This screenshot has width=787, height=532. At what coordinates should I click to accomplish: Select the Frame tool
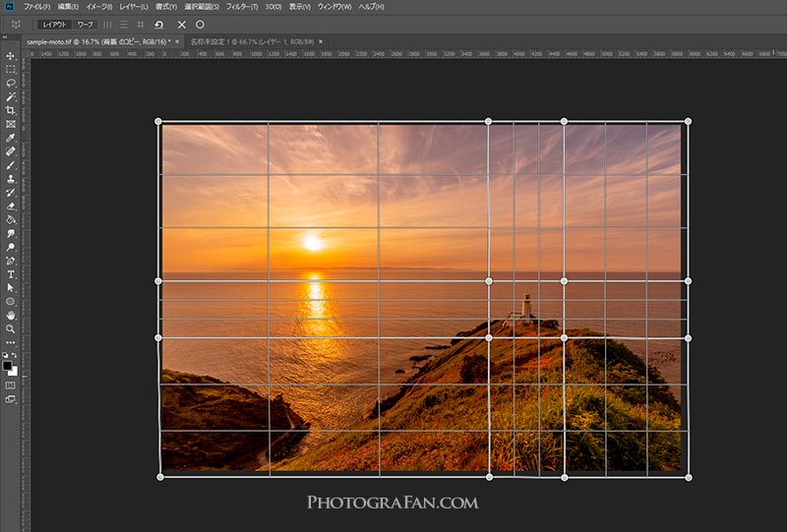click(x=10, y=124)
